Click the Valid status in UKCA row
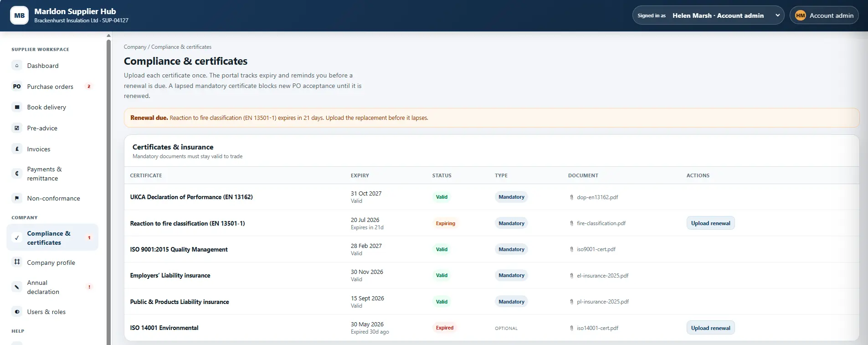 442,197
